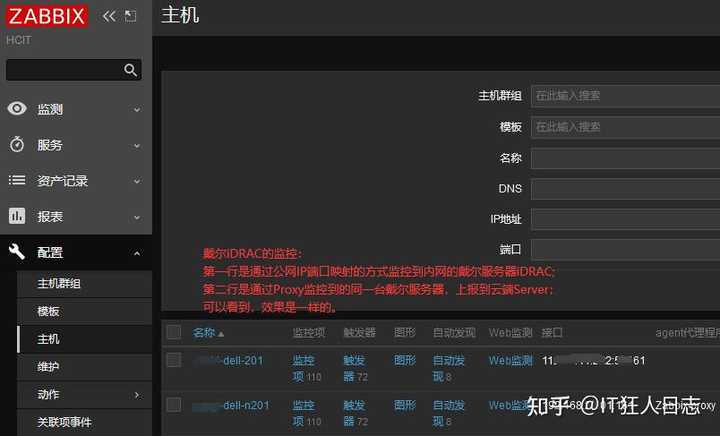
Task: Click the 自动发现 column header
Action: (x=454, y=333)
